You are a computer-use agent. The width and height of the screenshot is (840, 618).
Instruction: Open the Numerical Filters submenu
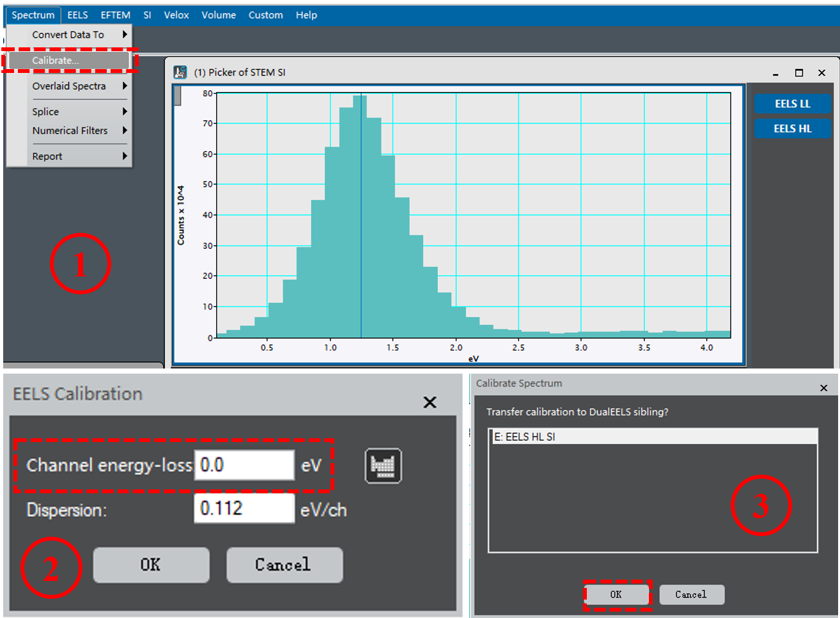(70, 131)
